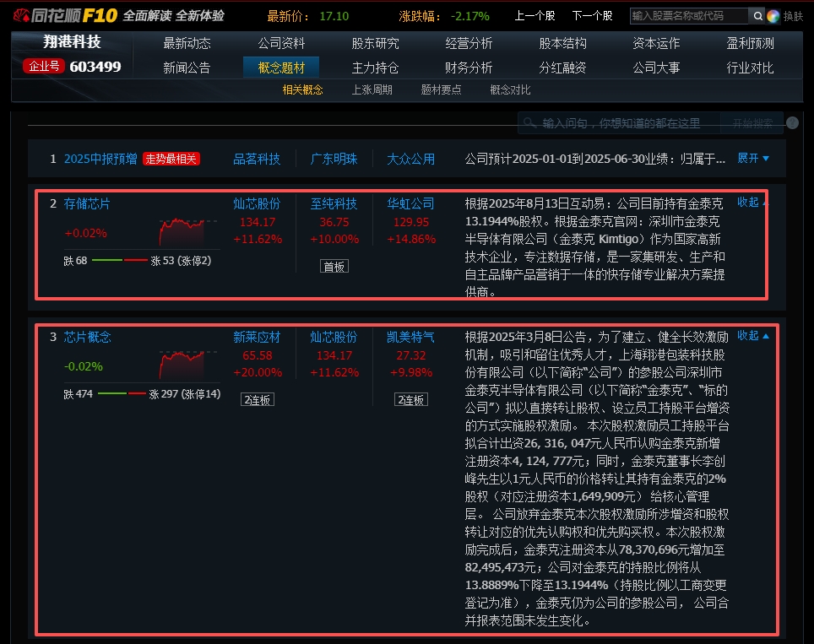The height and width of the screenshot is (644, 814).
Task: Open the 资本运作 menu
Action: (x=656, y=43)
